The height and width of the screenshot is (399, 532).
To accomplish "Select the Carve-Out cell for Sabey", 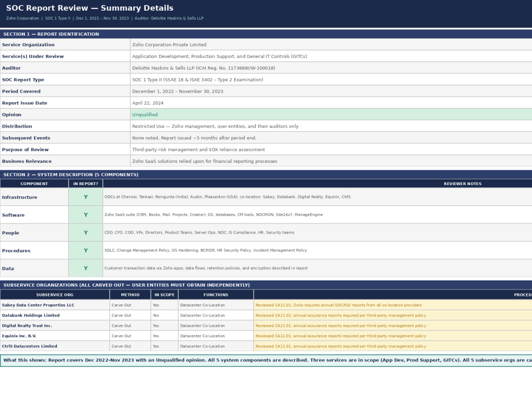I will [130, 305].
